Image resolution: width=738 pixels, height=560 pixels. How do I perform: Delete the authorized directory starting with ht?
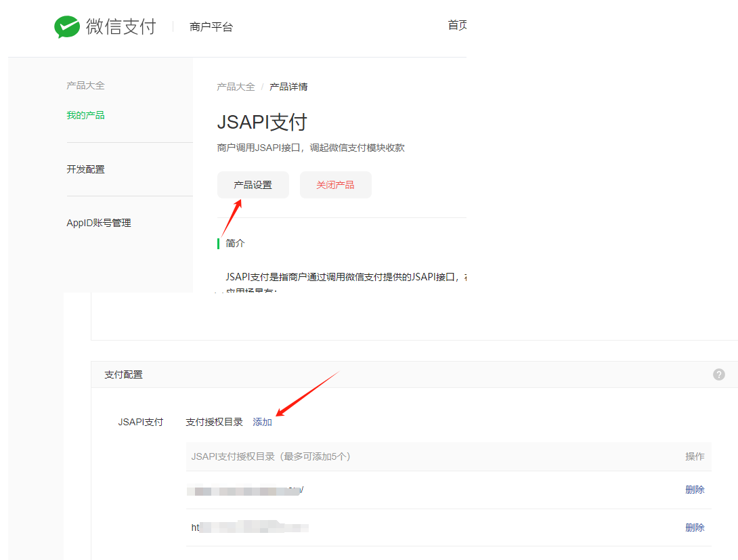tap(695, 527)
